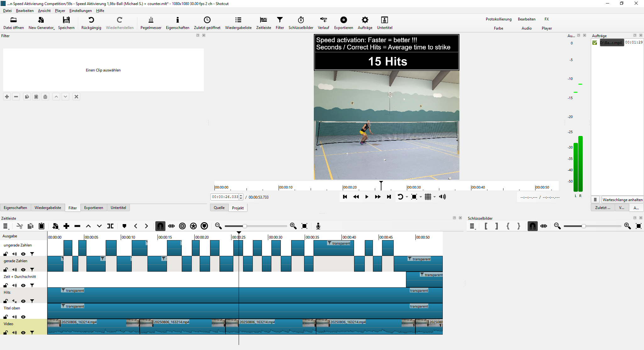The height and width of the screenshot is (350, 644).
Task: Click the current timecode input field
Action: (225, 197)
